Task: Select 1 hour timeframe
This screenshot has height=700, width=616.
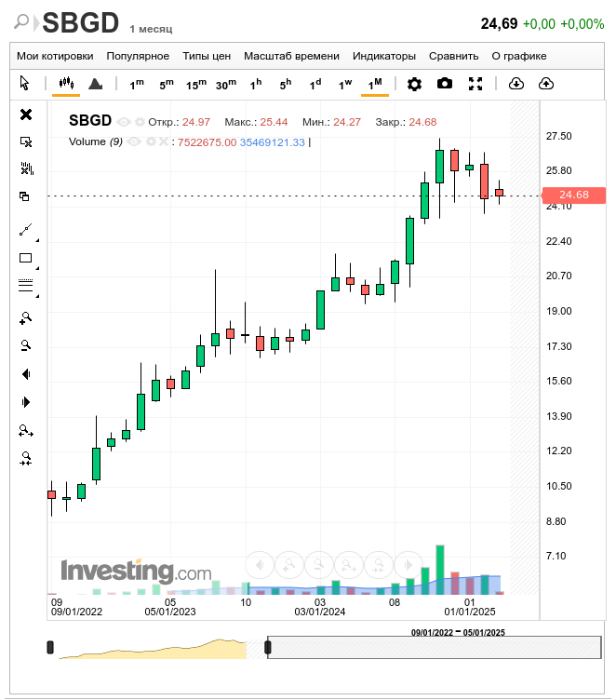Action: click(256, 84)
